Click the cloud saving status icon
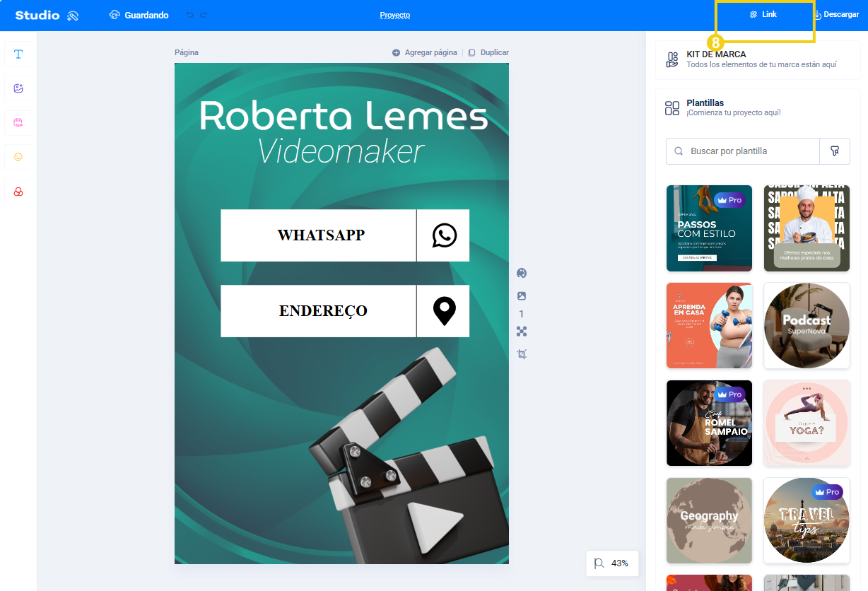 (x=115, y=15)
